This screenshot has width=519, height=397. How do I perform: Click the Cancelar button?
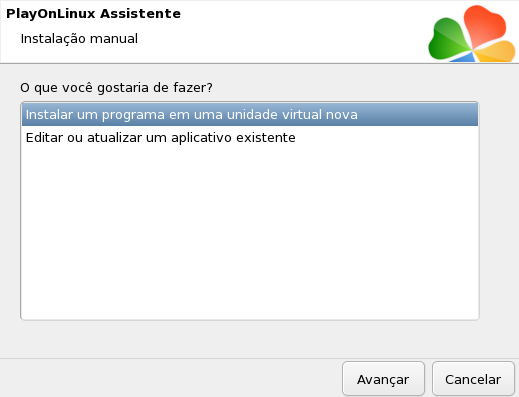[473, 379]
